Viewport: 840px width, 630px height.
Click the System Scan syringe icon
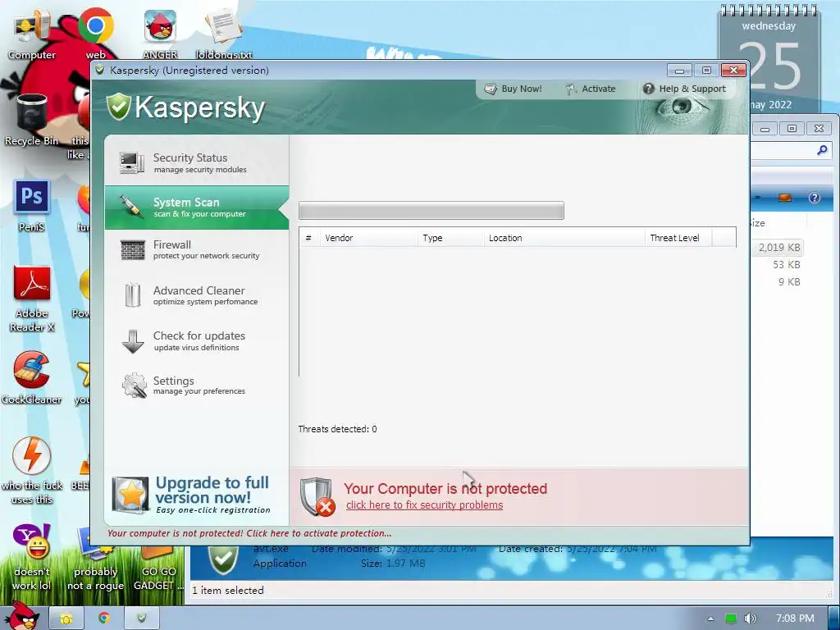click(130, 207)
